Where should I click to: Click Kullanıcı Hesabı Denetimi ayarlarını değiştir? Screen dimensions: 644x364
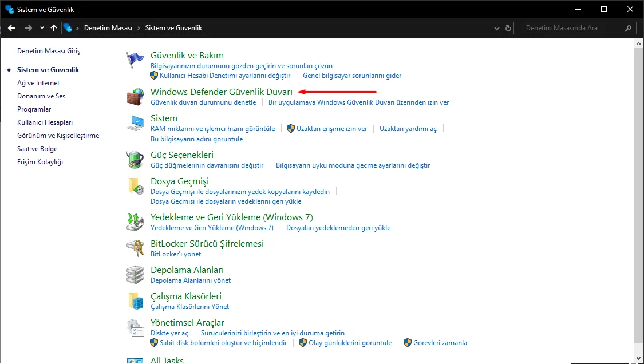[x=225, y=76]
